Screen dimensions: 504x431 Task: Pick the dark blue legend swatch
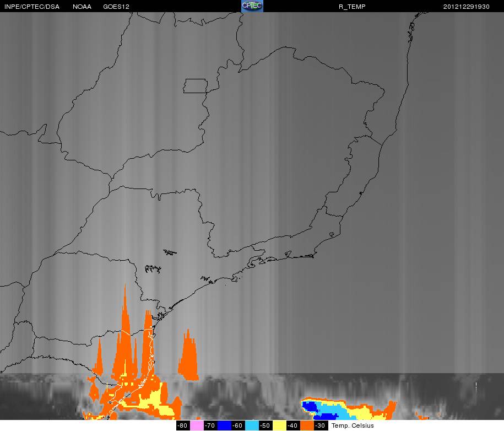[224, 425]
